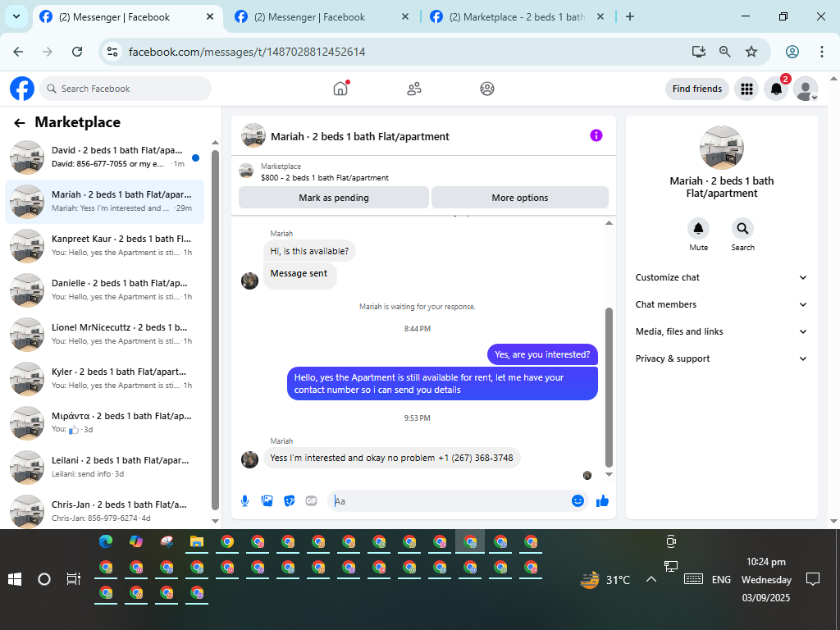Choose a sticker icon

[290, 501]
